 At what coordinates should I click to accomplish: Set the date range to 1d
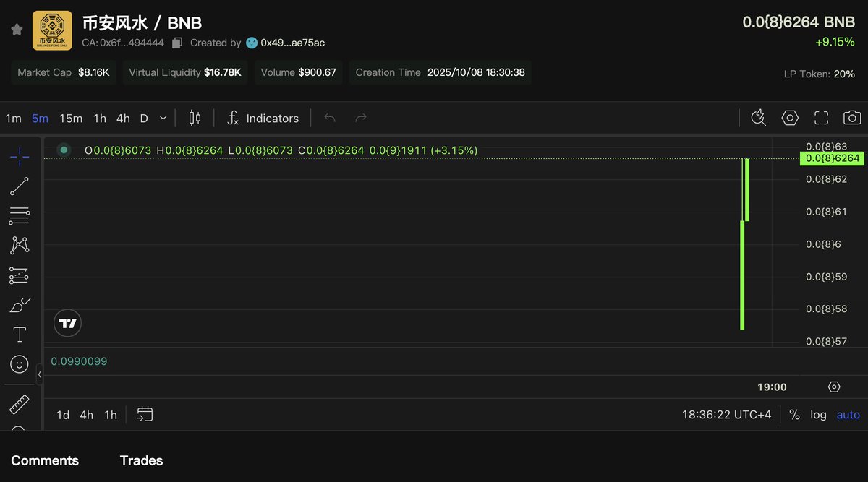pyautogui.click(x=63, y=415)
